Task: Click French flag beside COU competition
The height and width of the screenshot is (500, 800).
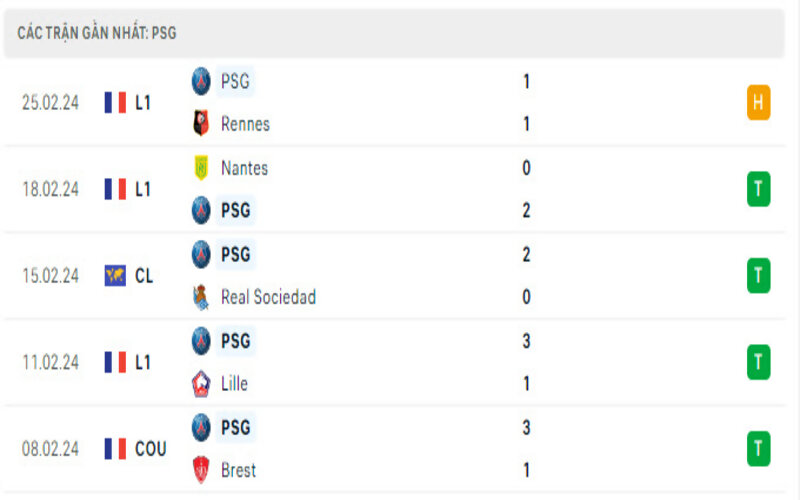Action: [115, 449]
